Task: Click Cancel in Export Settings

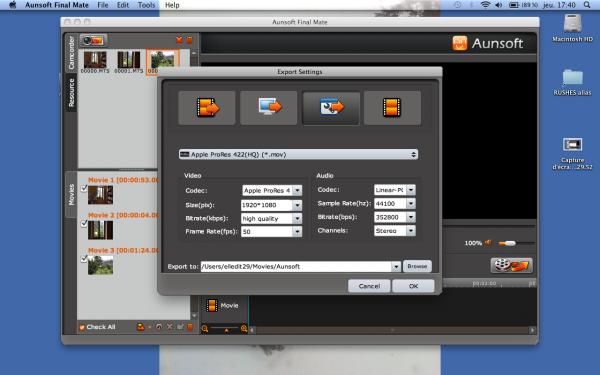Action: click(369, 286)
